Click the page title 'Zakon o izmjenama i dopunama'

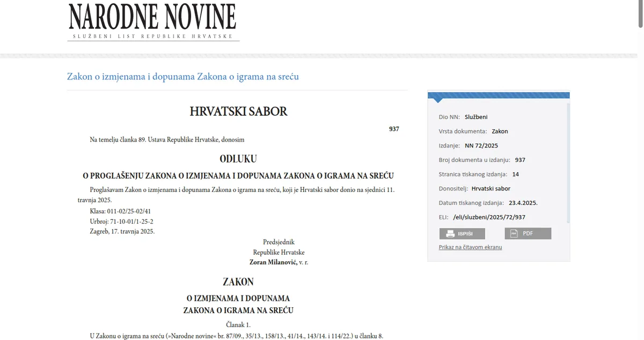point(183,77)
